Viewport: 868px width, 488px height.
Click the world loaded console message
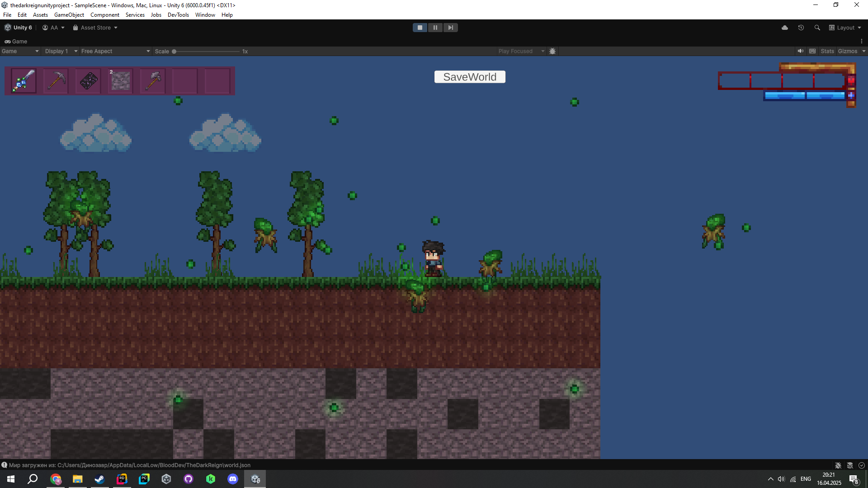(130, 465)
